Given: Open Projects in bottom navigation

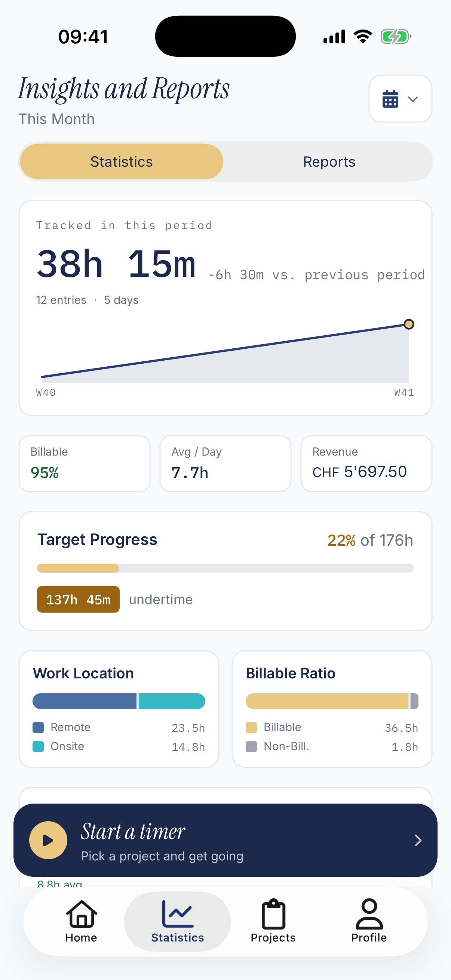Looking at the screenshot, I should click(x=273, y=921).
